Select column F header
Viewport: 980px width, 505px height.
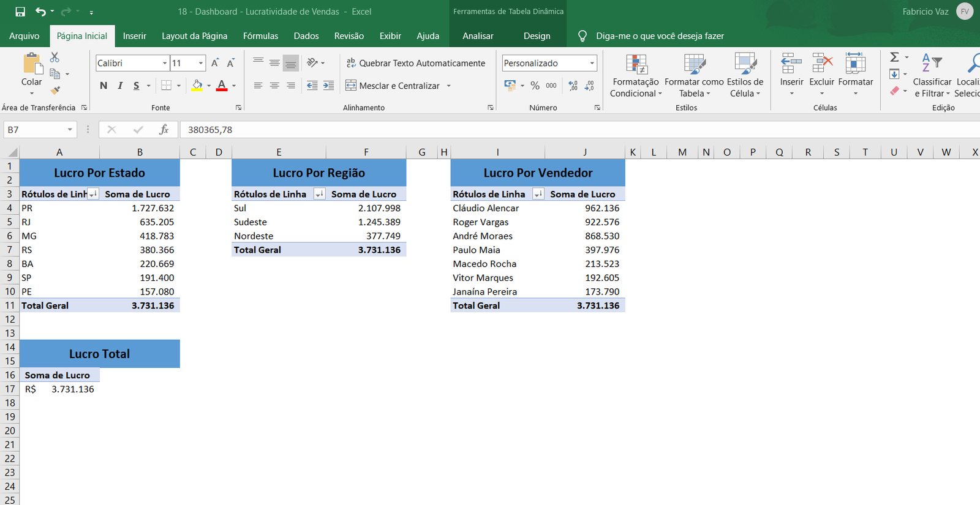click(366, 152)
